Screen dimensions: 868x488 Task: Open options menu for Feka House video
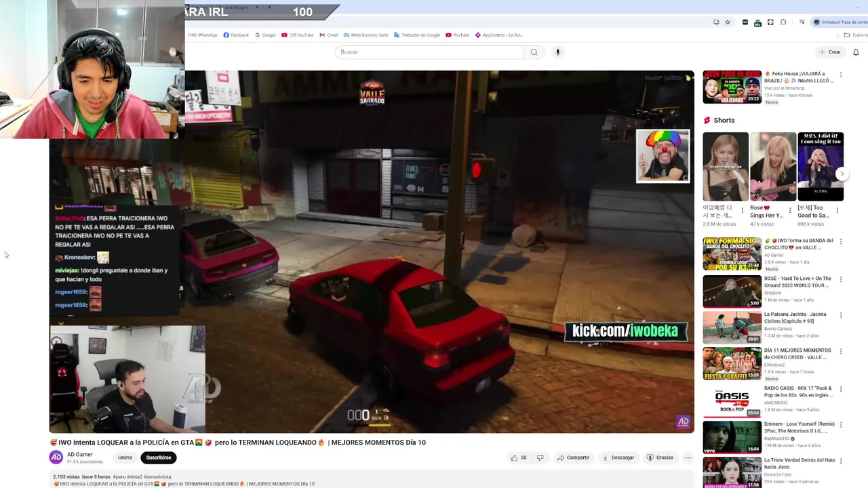(841, 75)
